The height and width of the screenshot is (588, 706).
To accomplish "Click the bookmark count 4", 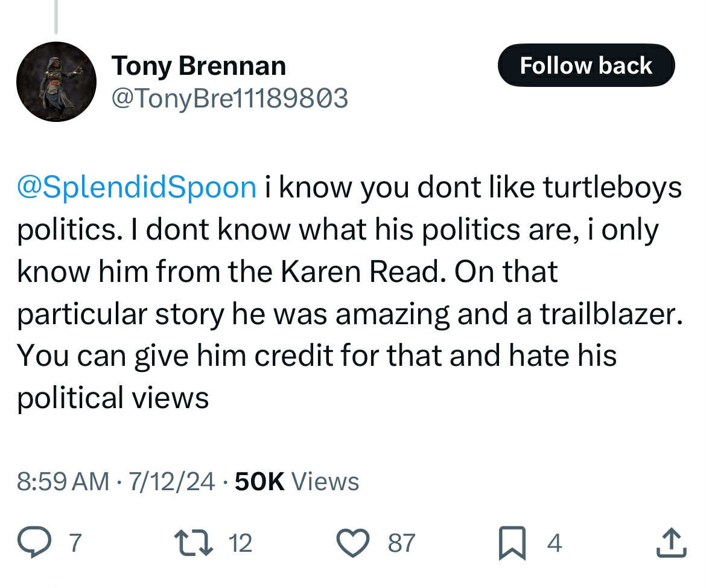I will (x=555, y=543).
